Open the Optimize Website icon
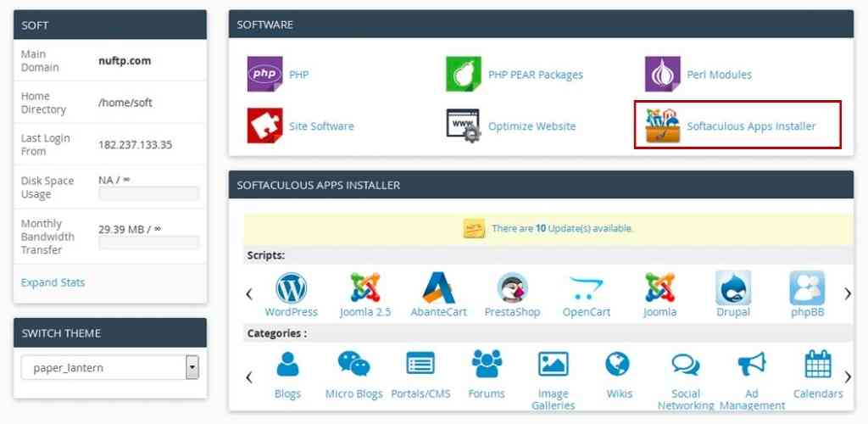This screenshot has width=868, height=424. [x=464, y=126]
